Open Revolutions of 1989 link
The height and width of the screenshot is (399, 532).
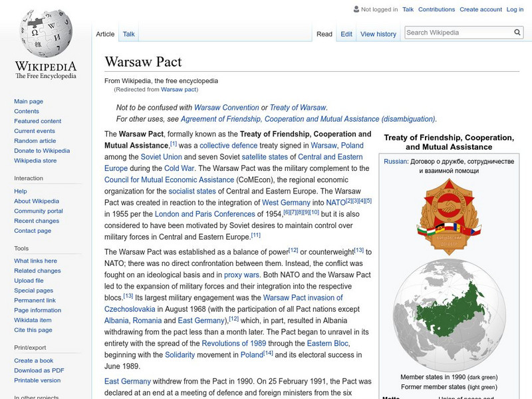234,343
